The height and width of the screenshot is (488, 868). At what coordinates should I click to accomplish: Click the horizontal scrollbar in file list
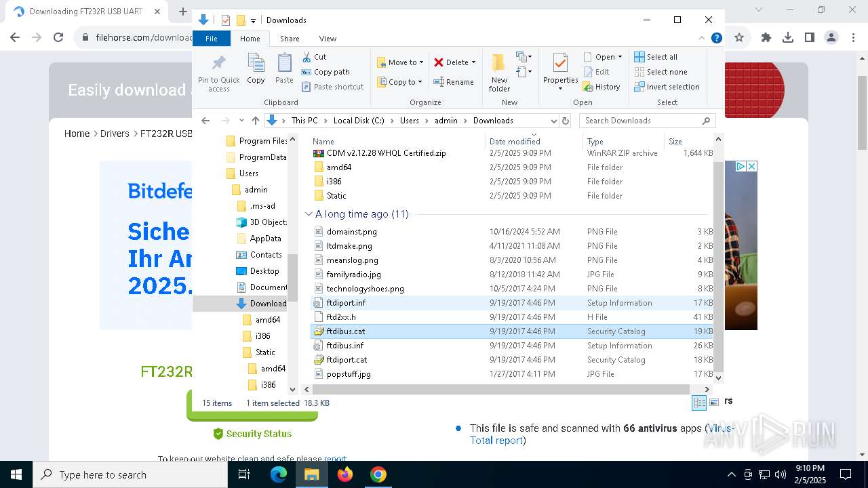tap(501, 389)
